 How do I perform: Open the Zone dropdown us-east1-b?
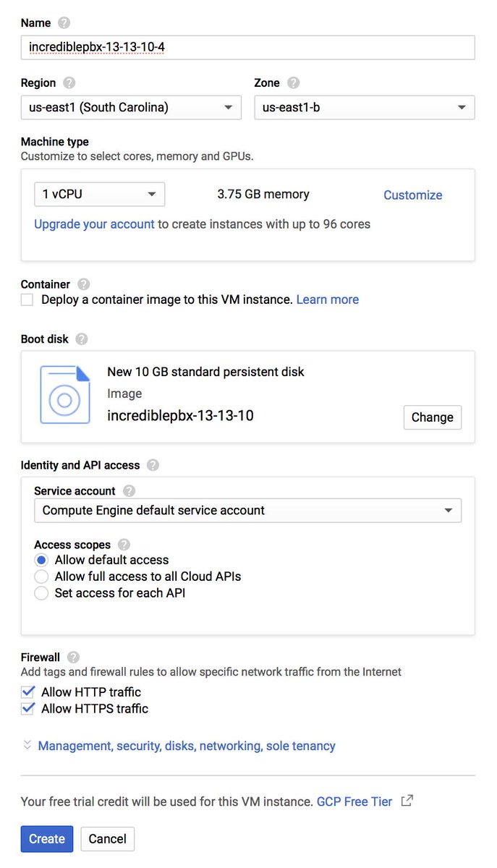(365, 107)
